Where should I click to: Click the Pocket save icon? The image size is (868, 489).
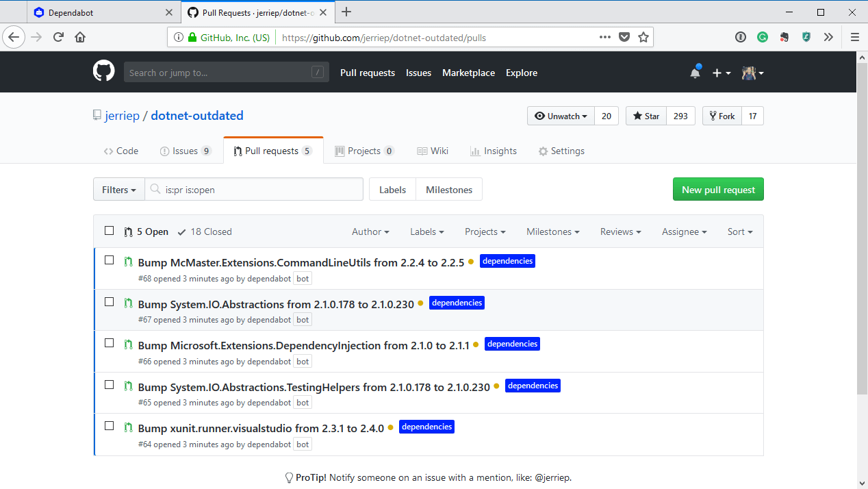click(x=624, y=37)
